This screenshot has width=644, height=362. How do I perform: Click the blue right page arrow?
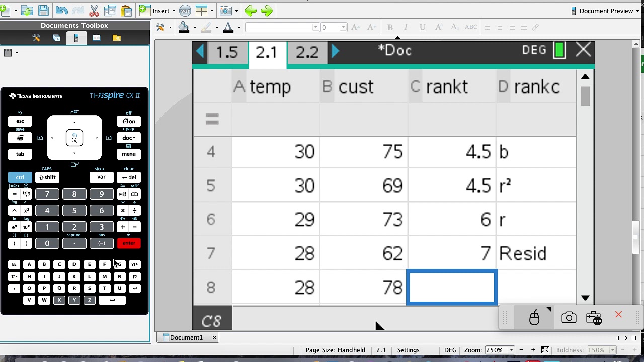click(335, 51)
